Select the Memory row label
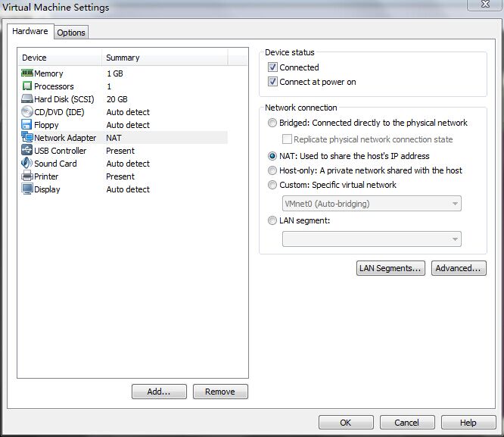This screenshot has width=504, height=437. [x=48, y=73]
